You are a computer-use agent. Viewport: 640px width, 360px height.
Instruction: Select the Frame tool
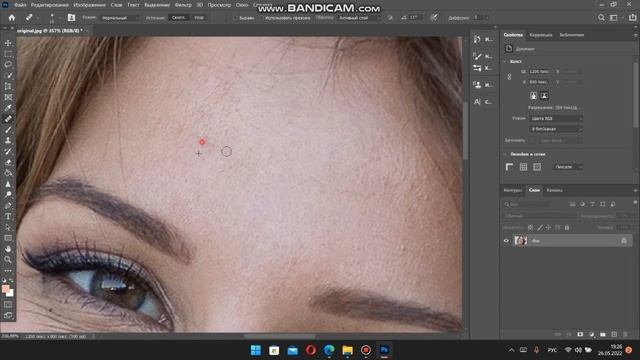point(8,97)
